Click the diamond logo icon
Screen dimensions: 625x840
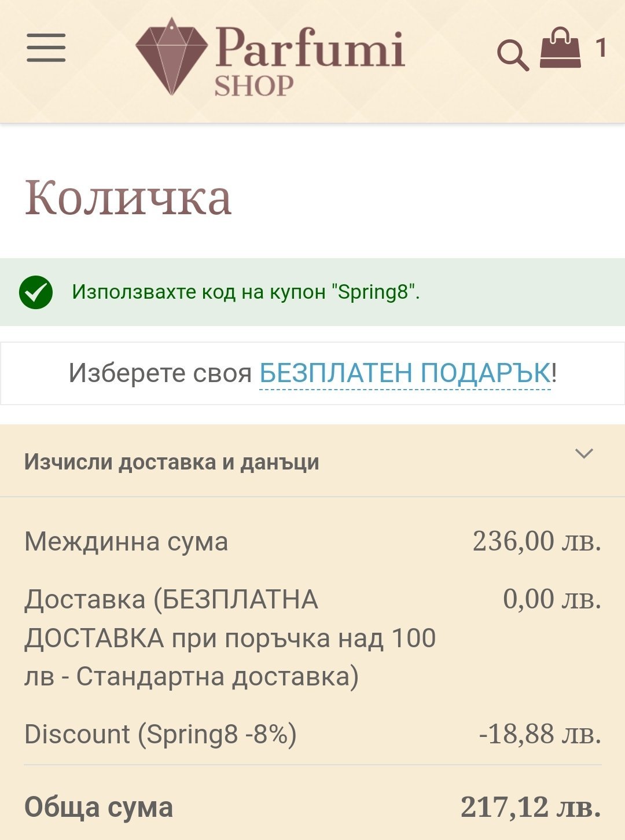[x=171, y=57]
